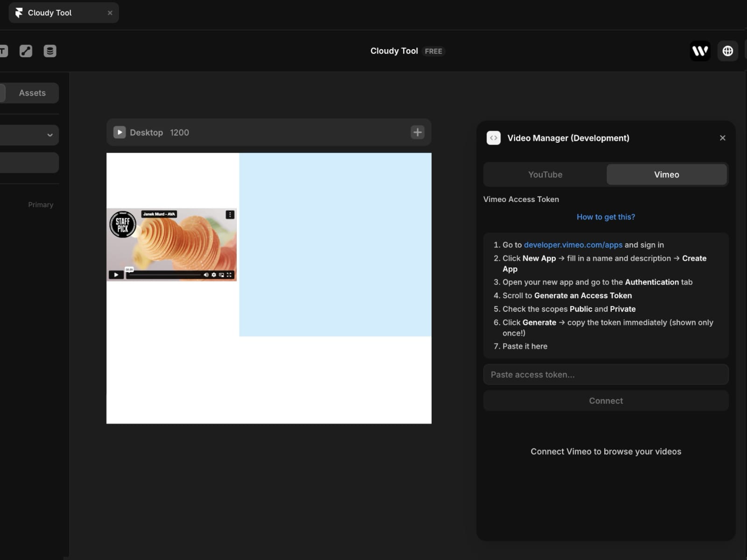747x560 pixels.
Task: Mute the video volume icon
Action: click(206, 275)
